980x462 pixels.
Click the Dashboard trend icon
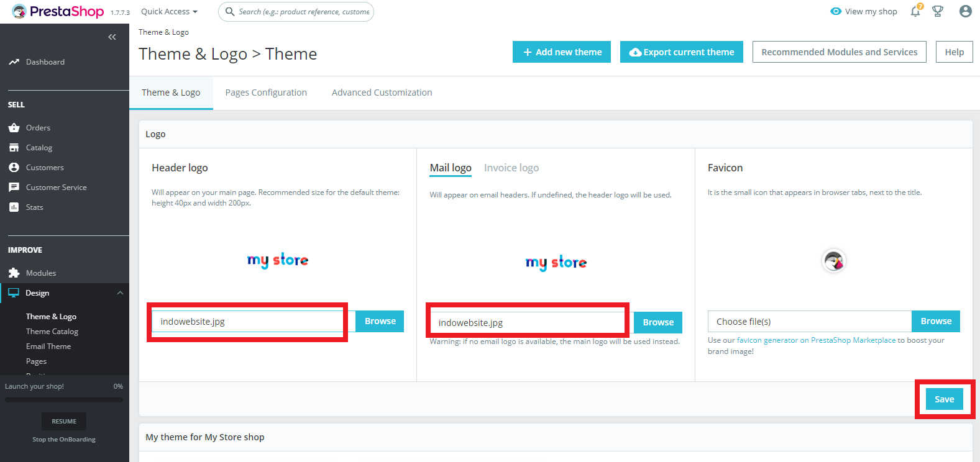(14, 62)
